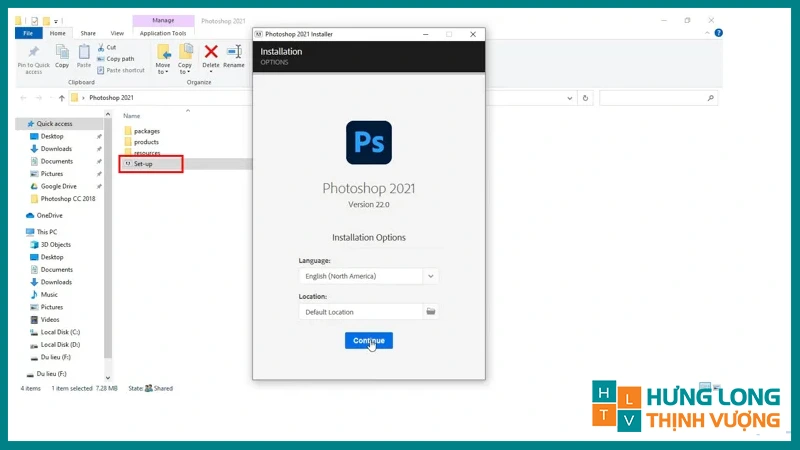
Task: Click navigation pane scrollbar down arrow
Action: click(x=108, y=378)
